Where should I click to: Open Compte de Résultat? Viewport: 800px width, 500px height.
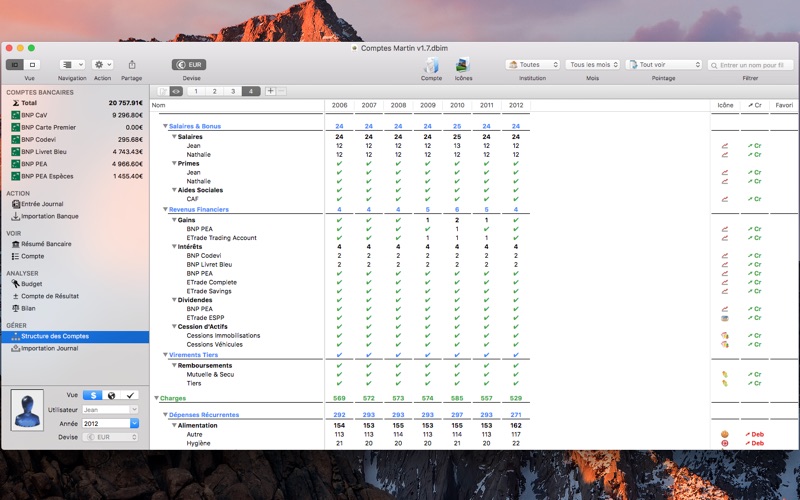[45, 296]
